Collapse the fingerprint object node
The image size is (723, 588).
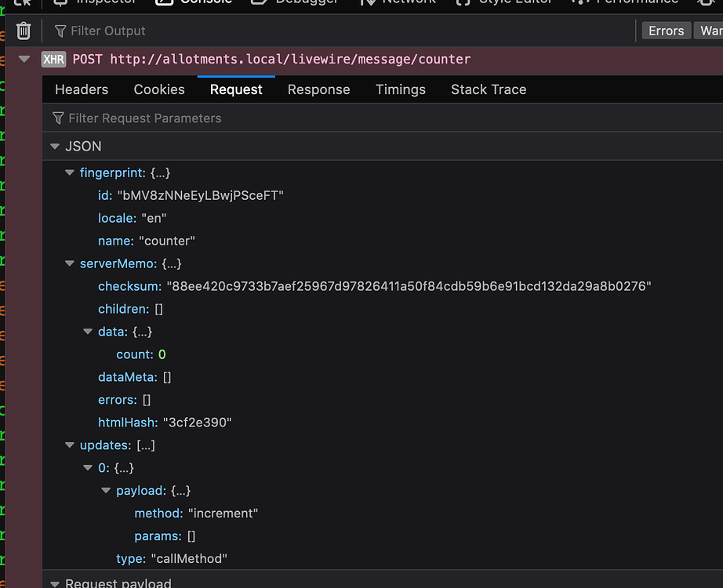[x=70, y=172]
